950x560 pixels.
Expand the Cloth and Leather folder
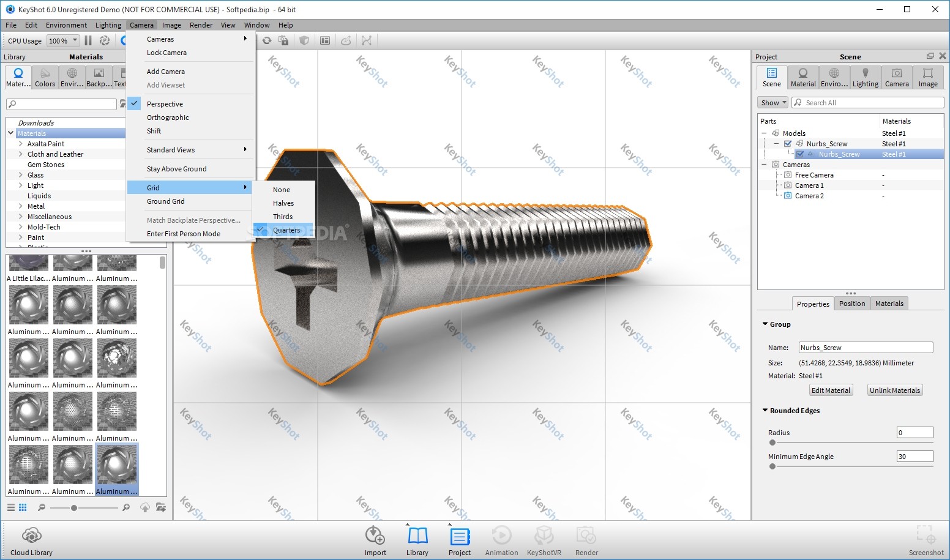[x=21, y=154]
